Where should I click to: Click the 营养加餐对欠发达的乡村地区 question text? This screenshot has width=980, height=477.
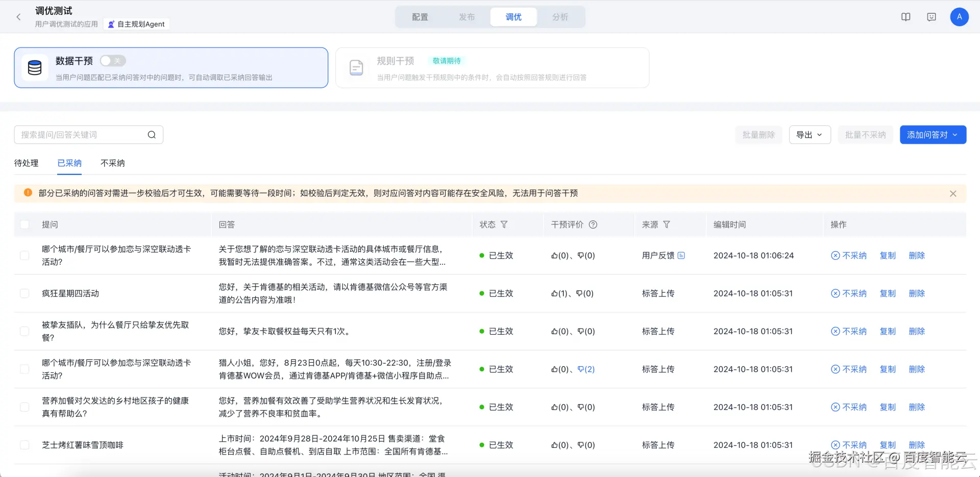click(x=115, y=407)
